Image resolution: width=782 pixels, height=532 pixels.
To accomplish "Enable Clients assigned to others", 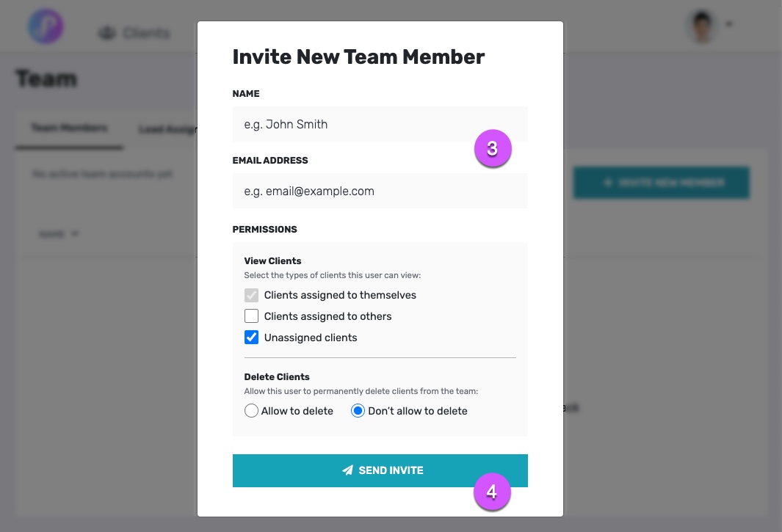I will pos(252,316).
